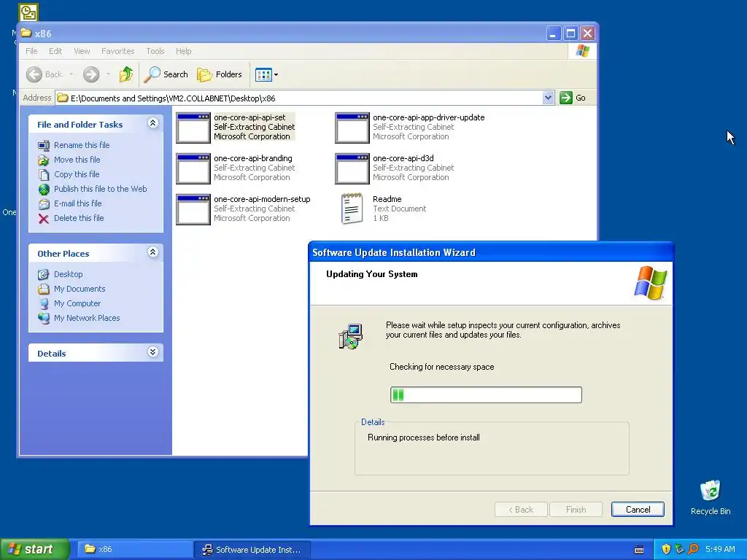Open the Start menu

tap(34, 549)
